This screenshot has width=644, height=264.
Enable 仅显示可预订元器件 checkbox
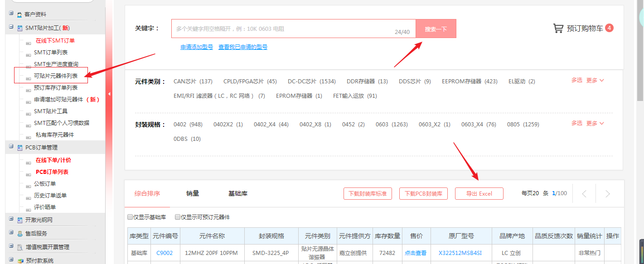[178, 217]
